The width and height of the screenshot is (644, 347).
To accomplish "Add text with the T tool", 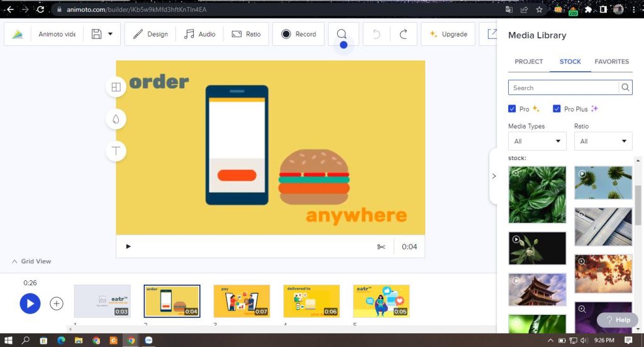I will [x=116, y=151].
